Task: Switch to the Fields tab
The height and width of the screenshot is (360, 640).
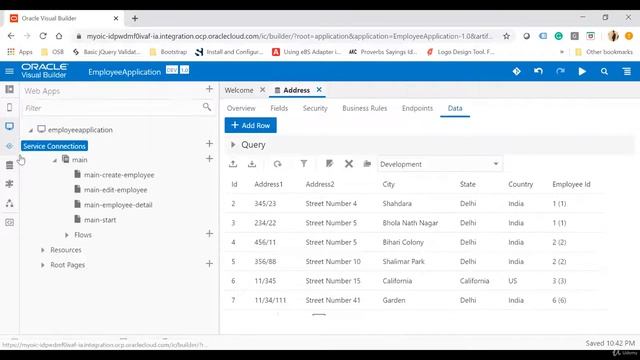Action: (x=279, y=108)
